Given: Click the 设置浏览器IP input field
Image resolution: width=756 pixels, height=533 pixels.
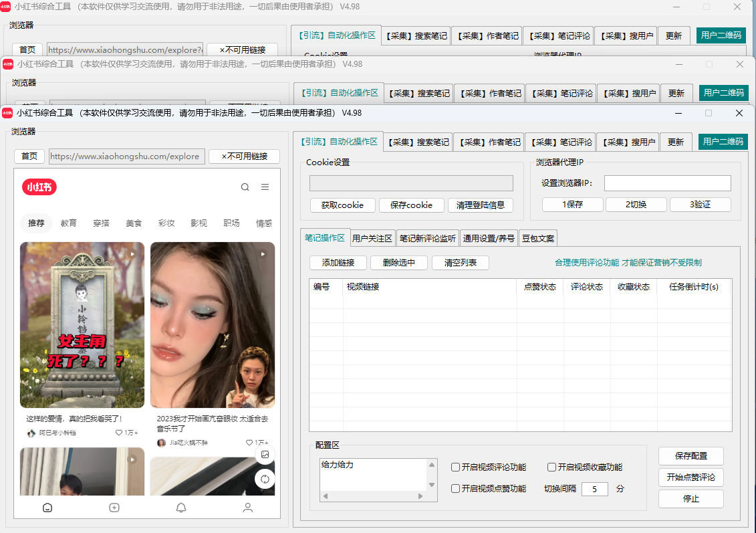Looking at the screenshot, I should pyautogui.click(x=667, y=183).
